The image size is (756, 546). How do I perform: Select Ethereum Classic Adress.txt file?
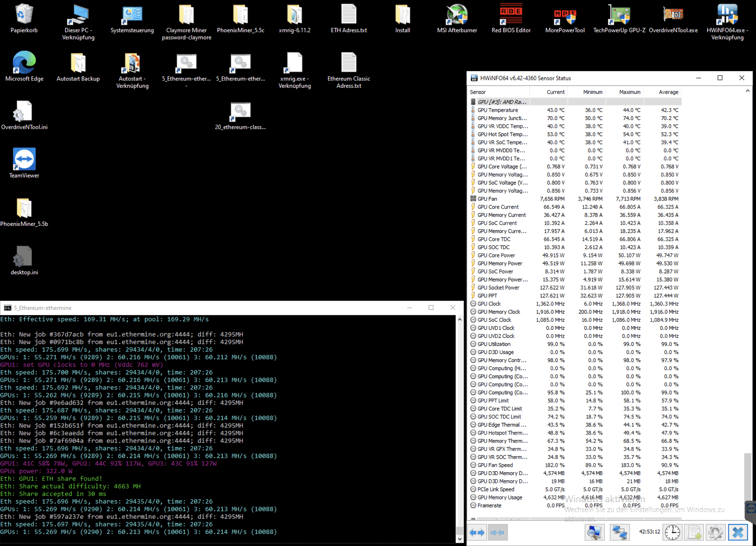click(349, 70)
